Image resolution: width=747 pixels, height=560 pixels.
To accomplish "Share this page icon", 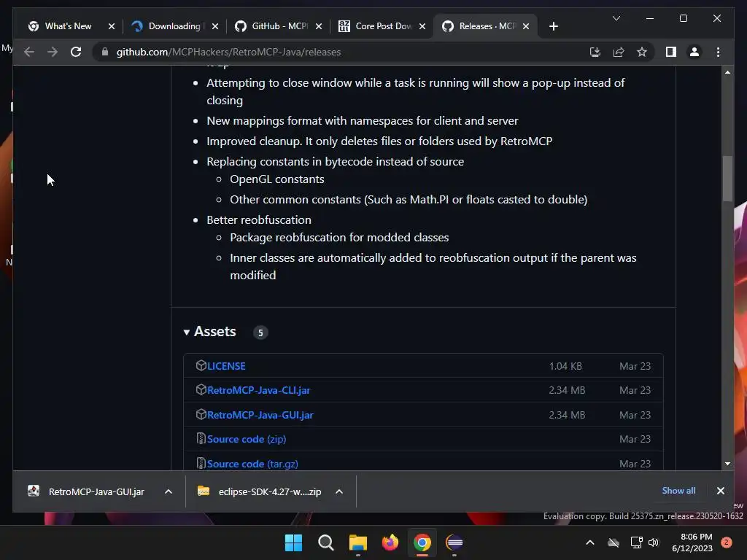I will (619, 52).
